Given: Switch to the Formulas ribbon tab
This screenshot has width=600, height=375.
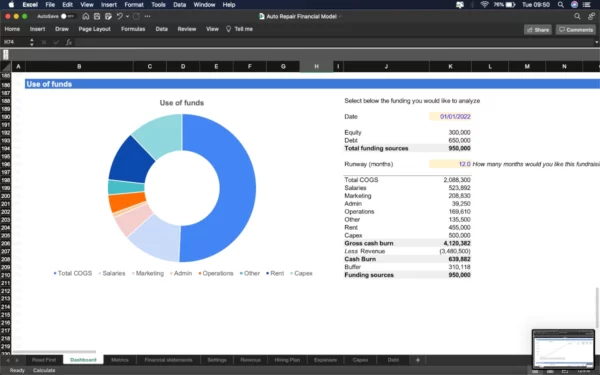Looking at the screenshot, I should 133,29.
